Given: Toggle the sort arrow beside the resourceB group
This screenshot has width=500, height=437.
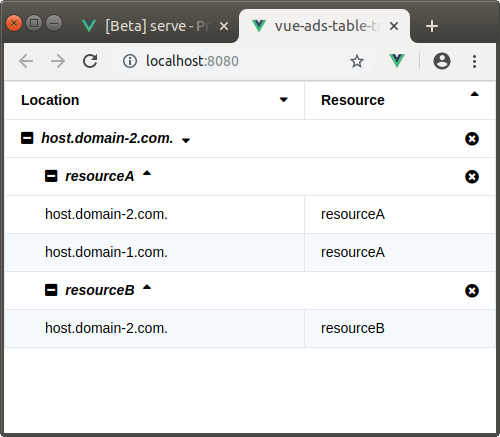Looking at the screenshot, I should click(x=147, y=287).
